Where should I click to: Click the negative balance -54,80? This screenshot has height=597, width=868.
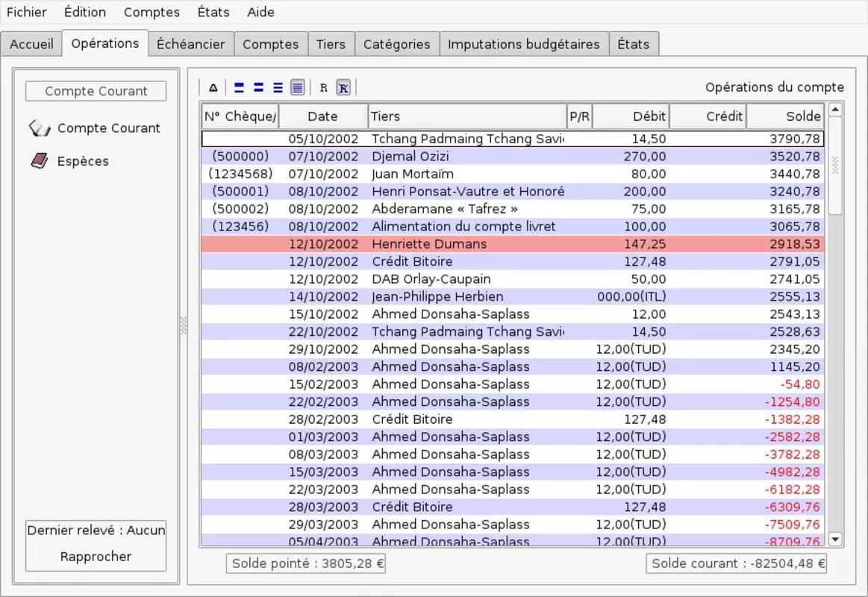coord(800,384)
